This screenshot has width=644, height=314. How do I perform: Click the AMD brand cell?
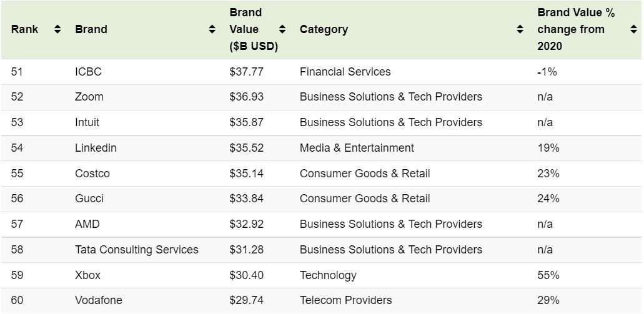point(87,224)
